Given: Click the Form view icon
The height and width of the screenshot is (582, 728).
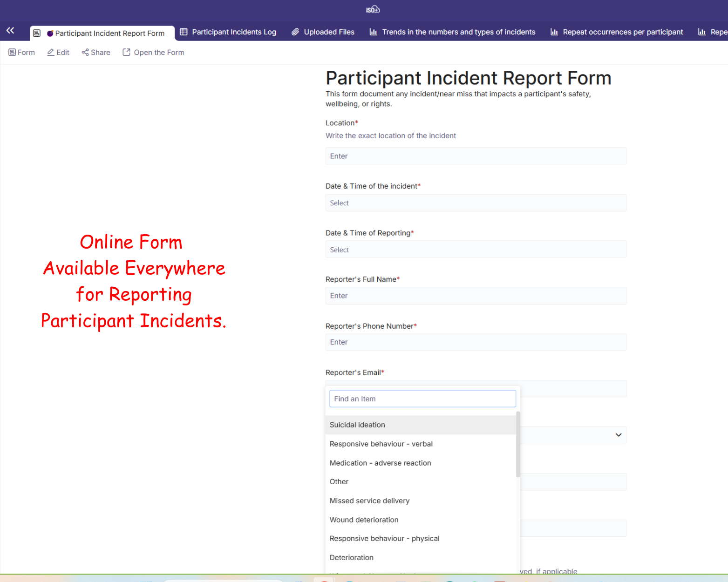Looking at the screenshot, I should coord(12,52).
